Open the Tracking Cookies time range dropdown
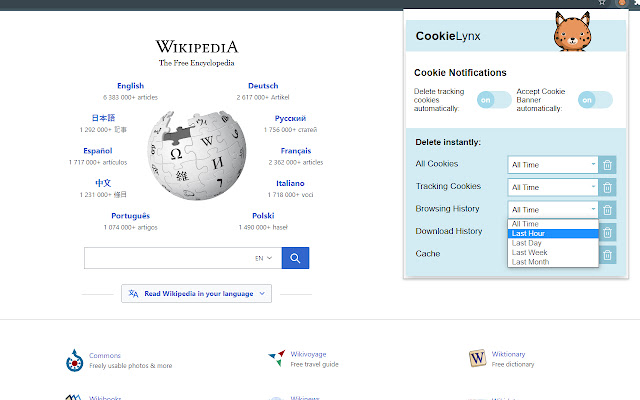This screenshot has width=640, height=400. (x=553, y=187)
